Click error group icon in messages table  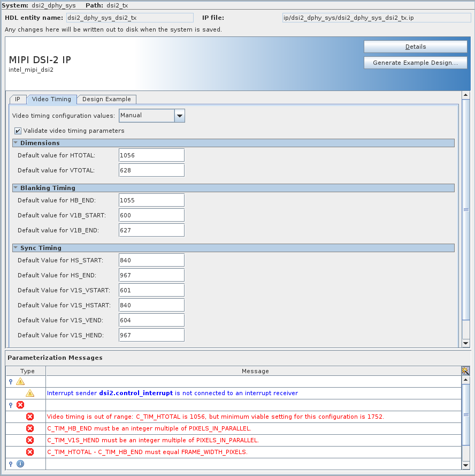pos(20,405)
